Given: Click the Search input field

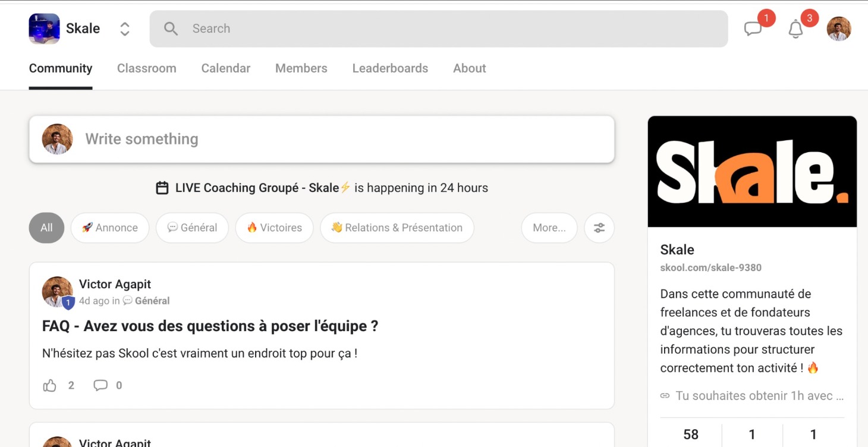Looking at the screenshot, I should [439, 29].
